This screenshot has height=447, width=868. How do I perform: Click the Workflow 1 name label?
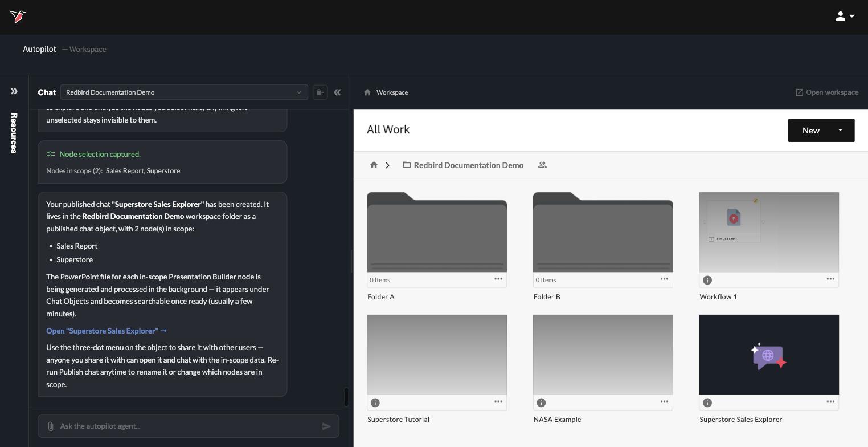(x=718, y=297)
